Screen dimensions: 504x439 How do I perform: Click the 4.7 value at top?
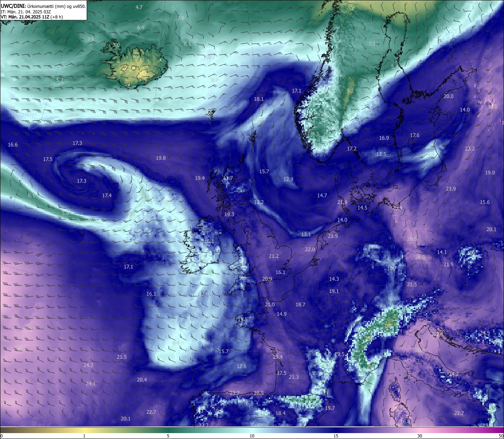click(x=139, y=7)
